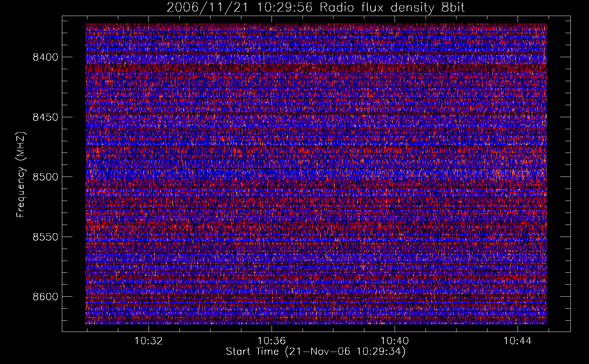Click the 10:40 time tick label
The image size is (589, 364).
(x=395, y=341)
